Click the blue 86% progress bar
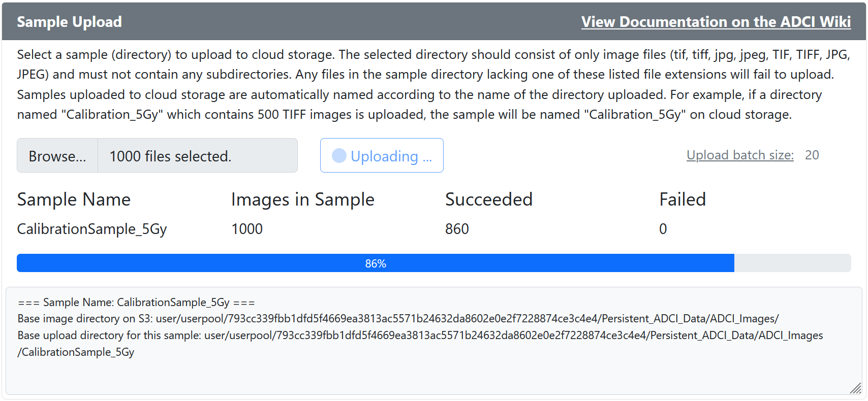The width and height of the screenshot is (868, 401). 376,263
